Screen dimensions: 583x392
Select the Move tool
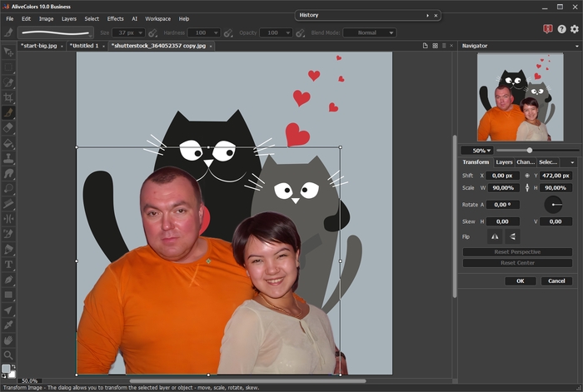click(8, 52)
